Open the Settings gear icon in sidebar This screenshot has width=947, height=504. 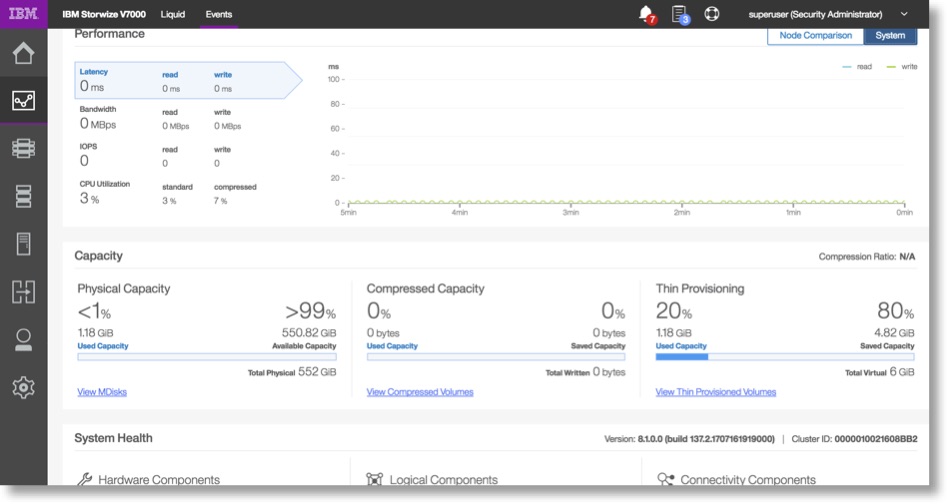23,388
